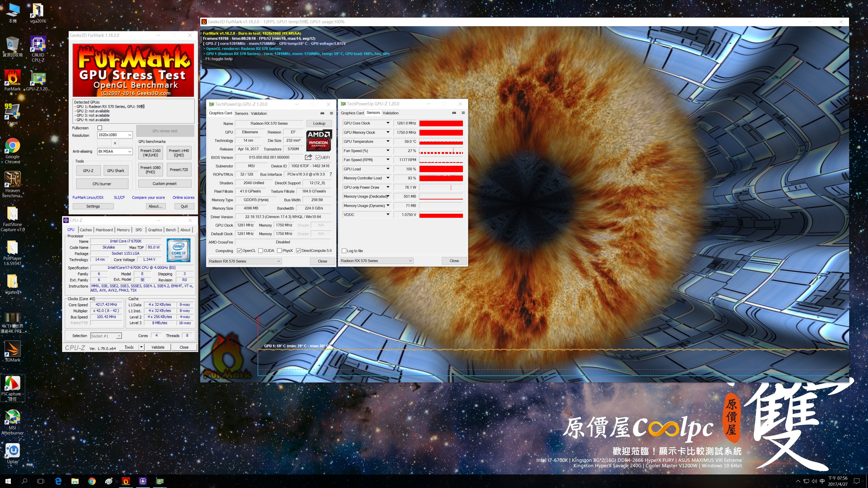Open Task View on taskbar

click(x=40, y=481)
